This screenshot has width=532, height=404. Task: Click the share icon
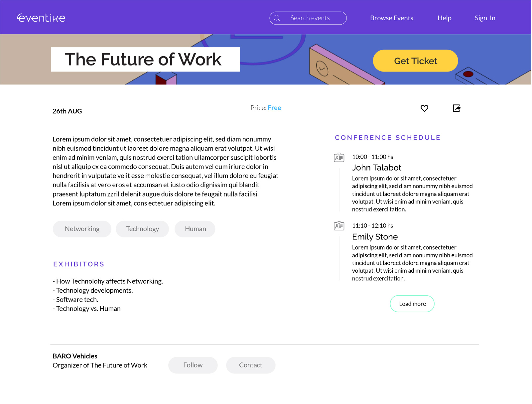(457, 108)
